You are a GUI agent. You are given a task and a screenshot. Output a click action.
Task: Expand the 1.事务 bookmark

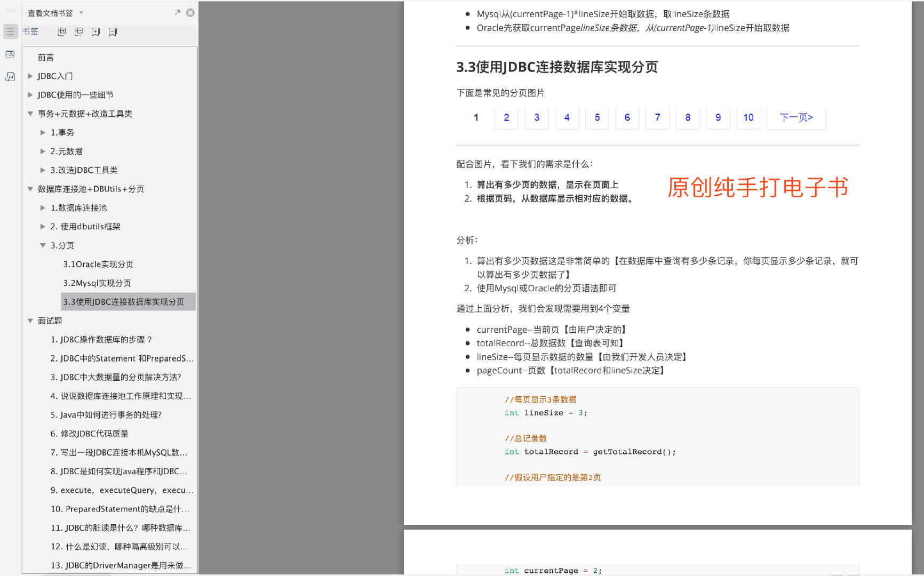point(43,132)
